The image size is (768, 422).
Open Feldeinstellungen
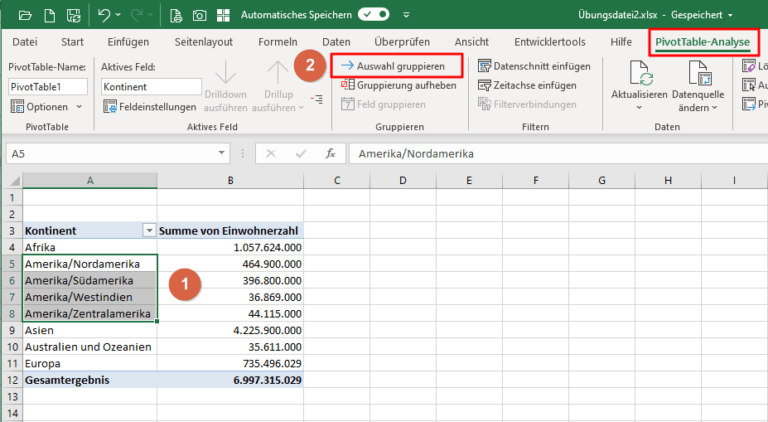click(149, 106)
